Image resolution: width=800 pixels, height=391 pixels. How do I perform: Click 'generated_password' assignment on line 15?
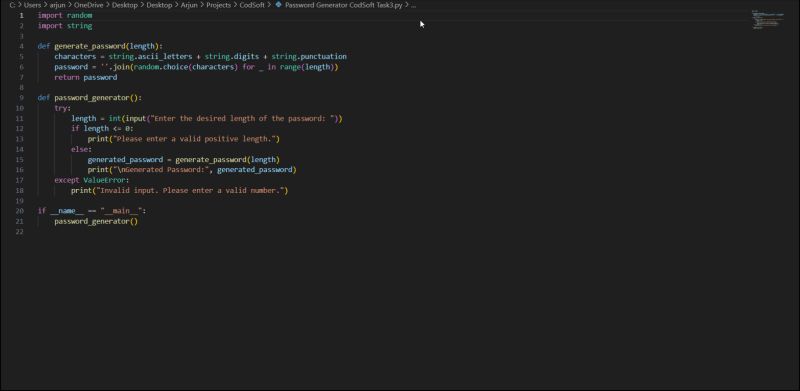125,159
